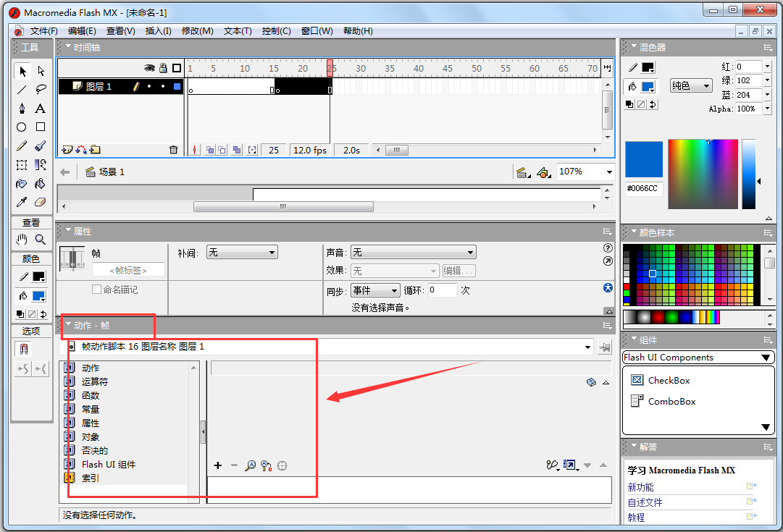783x532 pixels.
Task: Open the 同步 sync dropdown
Action: (x=375, y=290)
